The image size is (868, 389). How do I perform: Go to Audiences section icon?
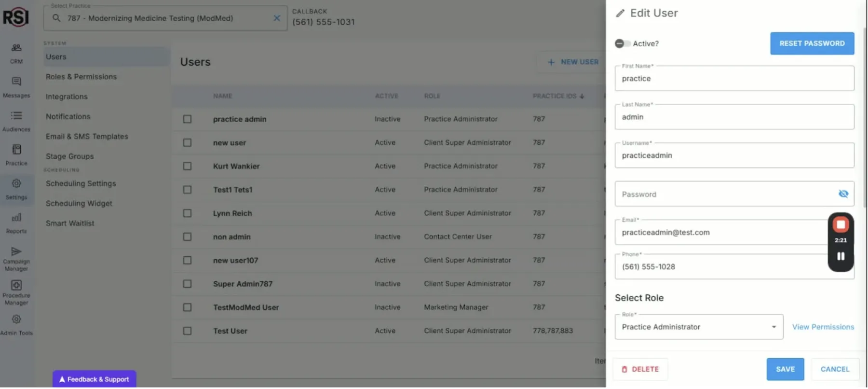click(x=16, y=116)
